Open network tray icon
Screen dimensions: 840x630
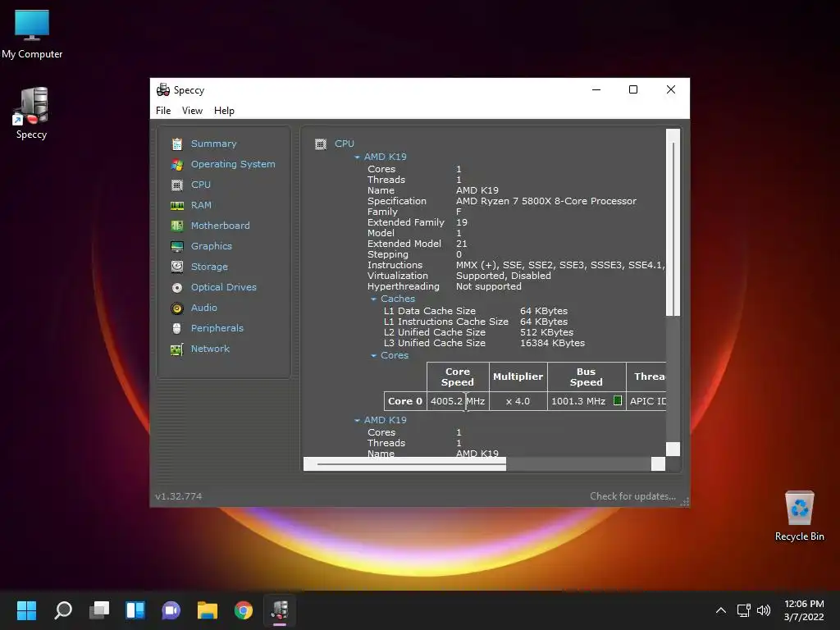(743, 610)
